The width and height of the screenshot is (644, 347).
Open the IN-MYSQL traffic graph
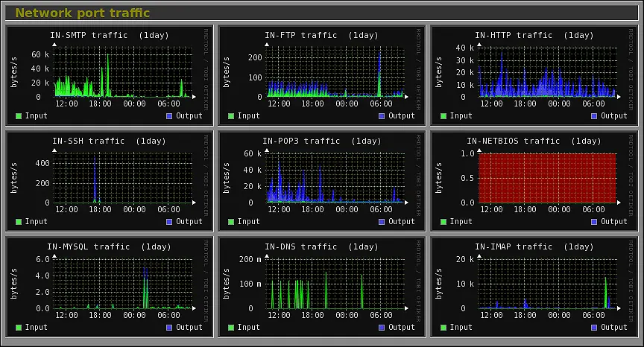coord(110,287)
